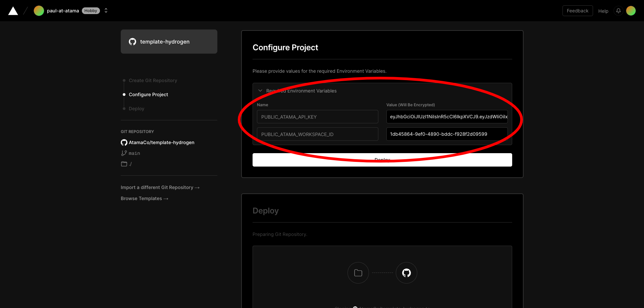Click the folder icon for root directory
The width and height of the screenshot is (644, 308).
tap(124, 164)
